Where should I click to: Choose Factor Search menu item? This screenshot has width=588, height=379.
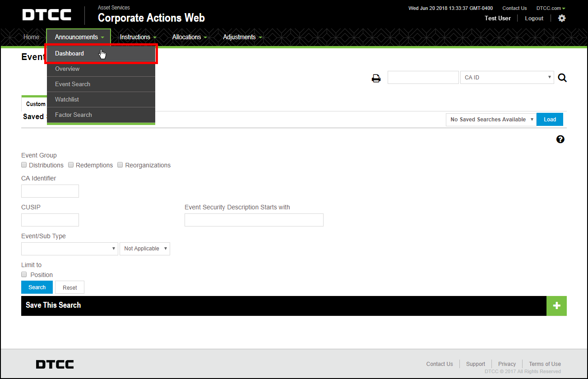click(x=73, y=115)
